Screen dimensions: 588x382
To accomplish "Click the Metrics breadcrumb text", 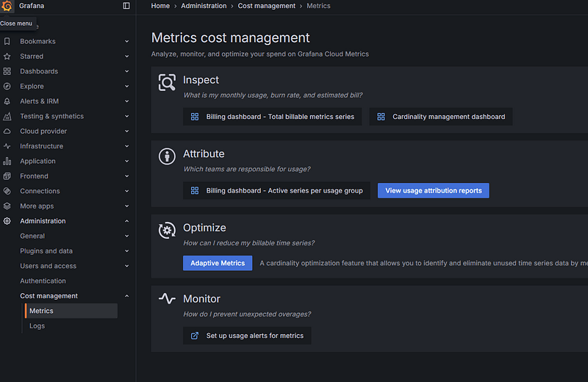I will point(318,6).
